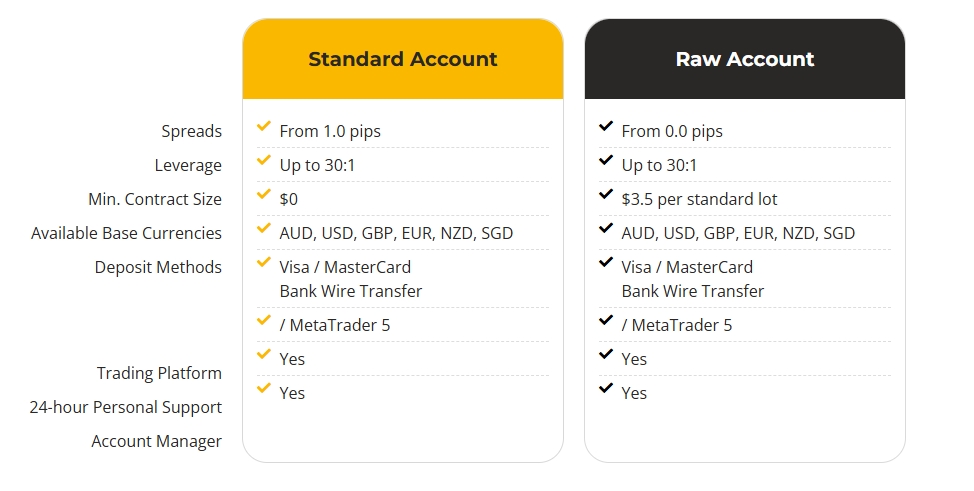Select the Standard Account header

click(403, 59)
